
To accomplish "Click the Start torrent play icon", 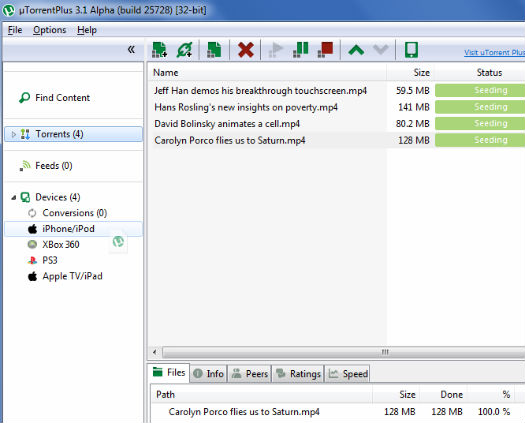I will pos(276,50).
